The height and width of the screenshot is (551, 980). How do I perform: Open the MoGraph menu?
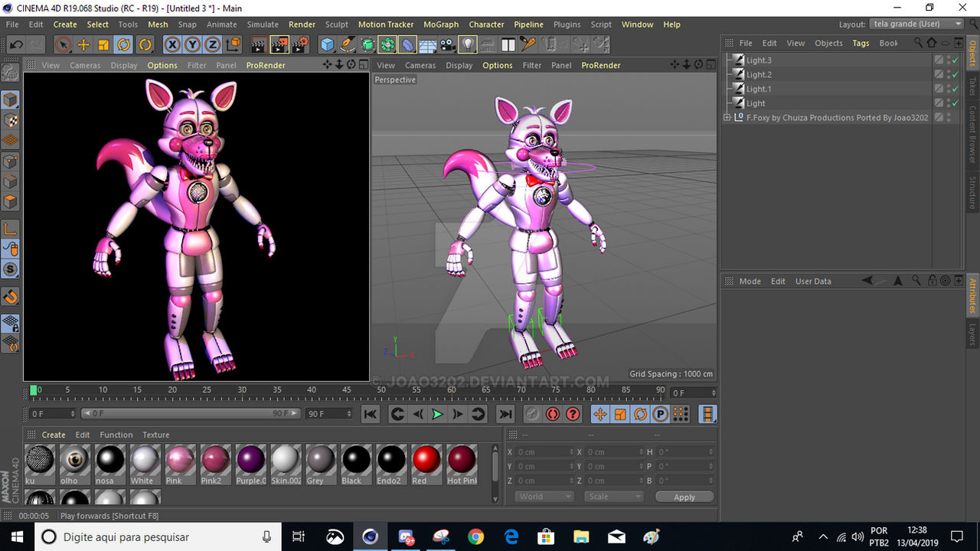(x=441, y=24)
